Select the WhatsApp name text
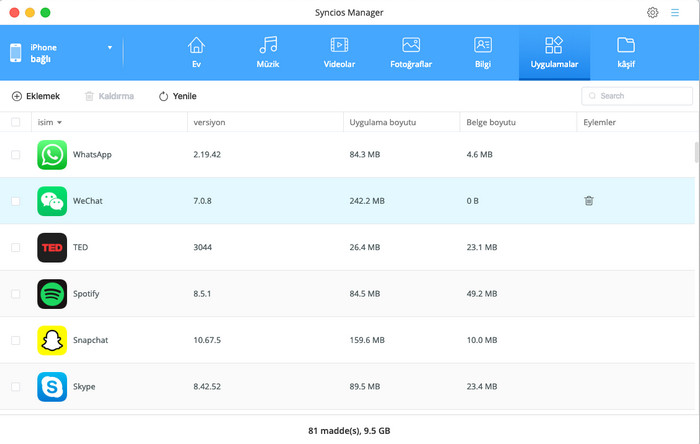This screenshot has width=700, height=444. pyautogui.click(x=92, y=154)
